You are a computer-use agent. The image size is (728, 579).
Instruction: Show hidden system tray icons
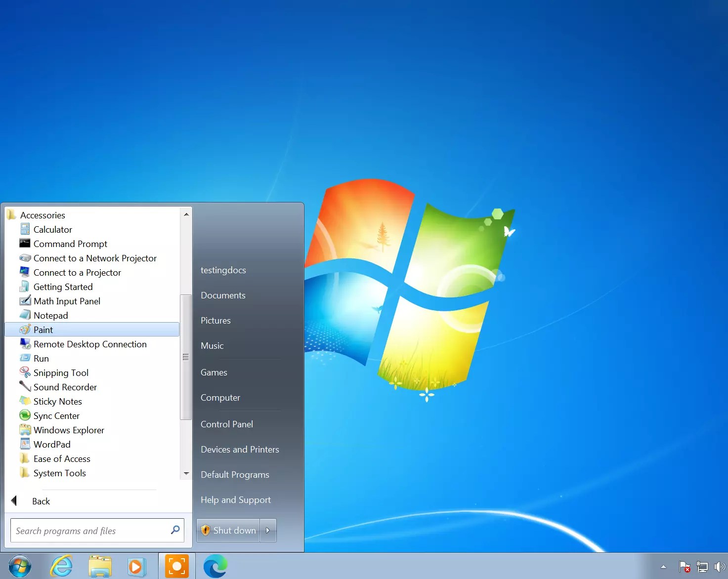[663, 567]
